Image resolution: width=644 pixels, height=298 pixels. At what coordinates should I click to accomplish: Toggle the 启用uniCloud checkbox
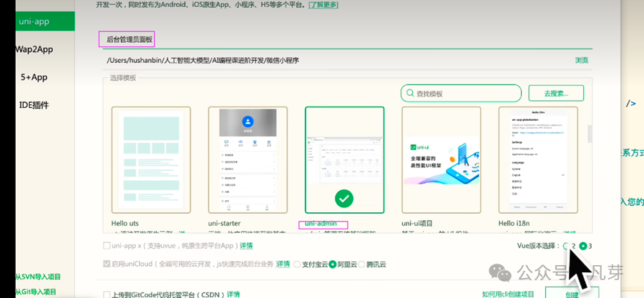pos(107,264)
